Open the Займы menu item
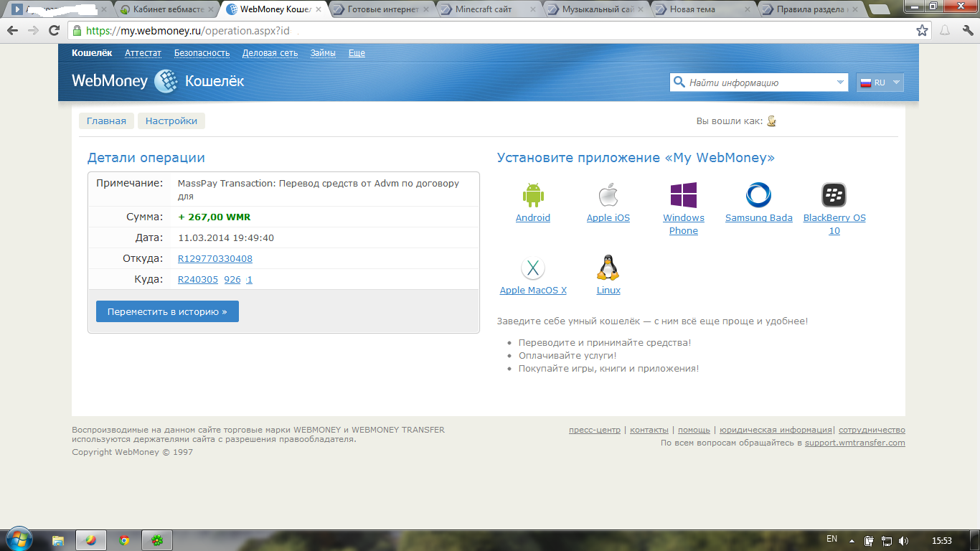This screenshot has width=980, height=551. click(x=323, y=53)
